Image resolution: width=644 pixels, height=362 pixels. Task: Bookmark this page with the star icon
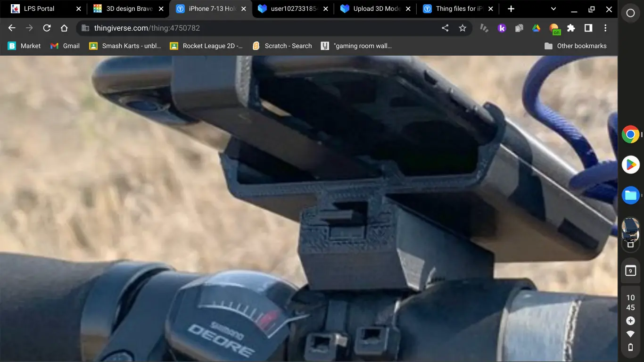point(462,28)
